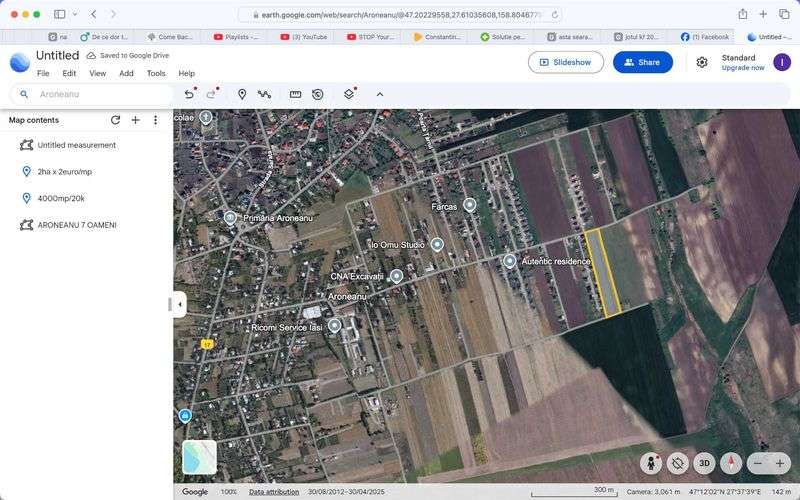800x500 pixels.
Task: Click the Upgrade now link
Action: 743,67
